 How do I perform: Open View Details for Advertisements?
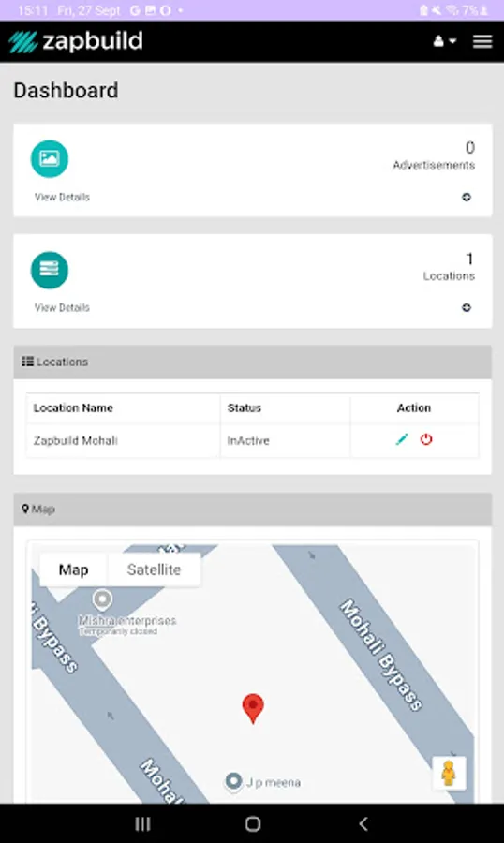pos(62,197)
